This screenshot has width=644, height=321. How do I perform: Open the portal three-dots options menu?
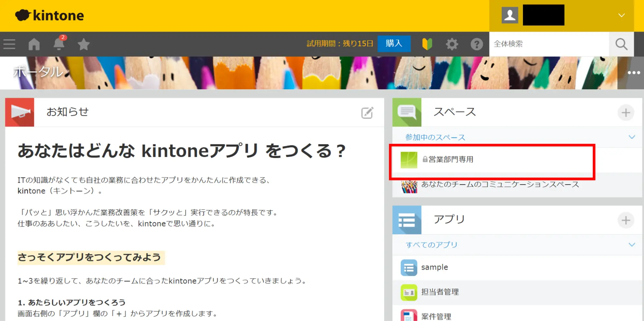pos(634,73)
